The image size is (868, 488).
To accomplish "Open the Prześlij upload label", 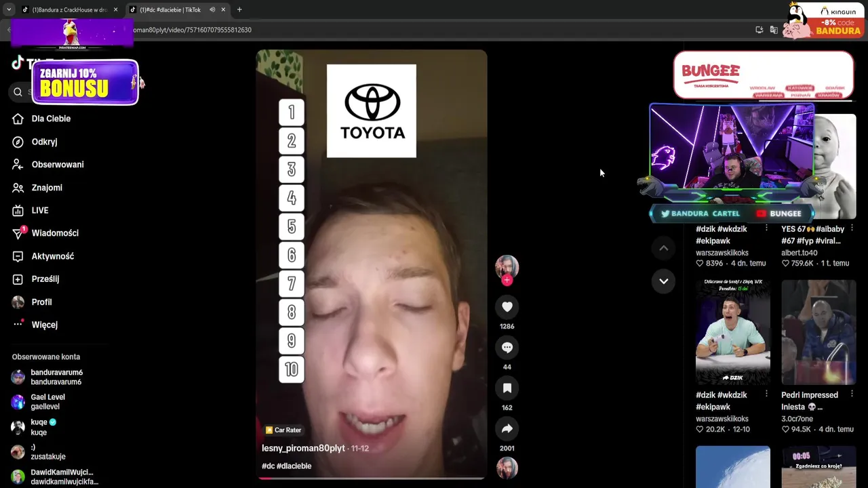I will pyautogui.click(x=45, y=279).
